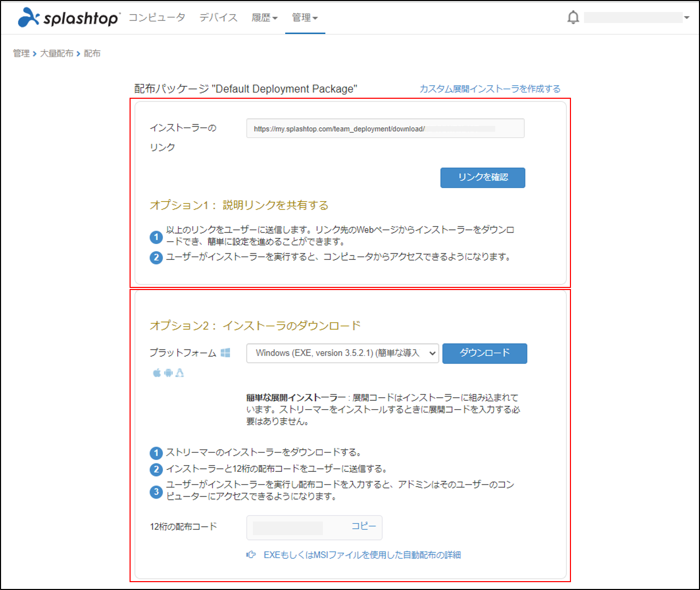Image resolution: width=700 pixels, height=590 pixels.
Task: Click the 大量配布 breadcrumb link
Action: [57, 53]
